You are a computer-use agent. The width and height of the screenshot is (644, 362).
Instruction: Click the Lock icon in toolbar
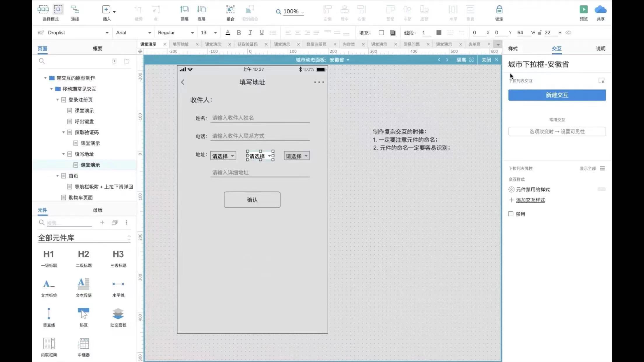click(x=499, y=10)
